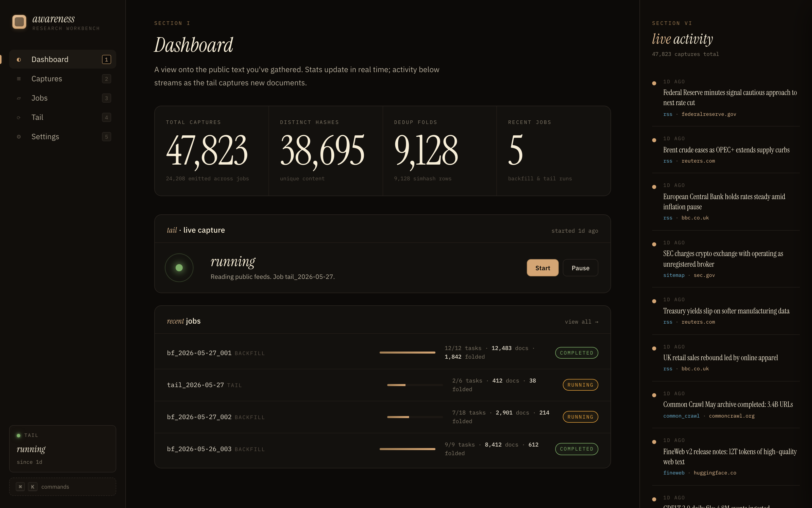Click the progress bar for bf_2026-05-27_001
812x508 pixels.
407,353
